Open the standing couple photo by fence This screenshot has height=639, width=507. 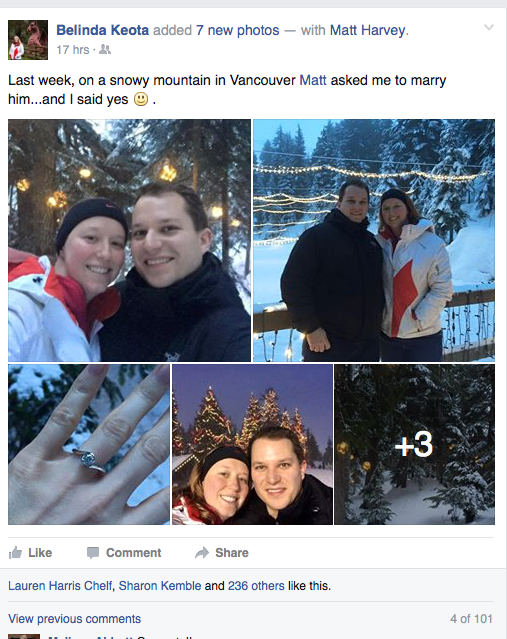click(374, 240)
